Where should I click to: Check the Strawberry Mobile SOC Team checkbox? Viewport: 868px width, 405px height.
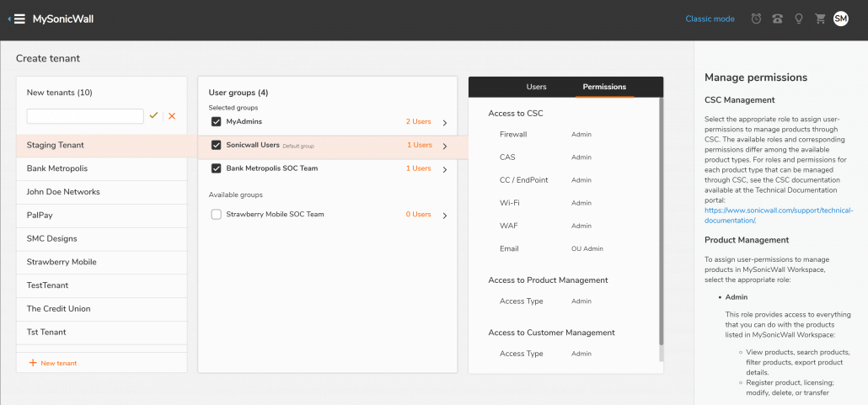[217, 215]
